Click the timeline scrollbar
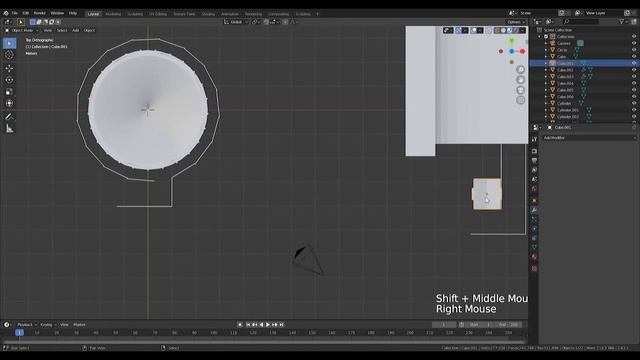This screenshot has height=360, width=640. point(263,342)
